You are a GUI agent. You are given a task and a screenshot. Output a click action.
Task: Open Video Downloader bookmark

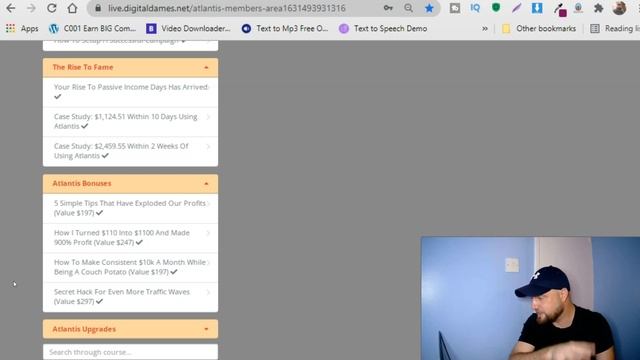pyautogui.click(x=189, y=29)
